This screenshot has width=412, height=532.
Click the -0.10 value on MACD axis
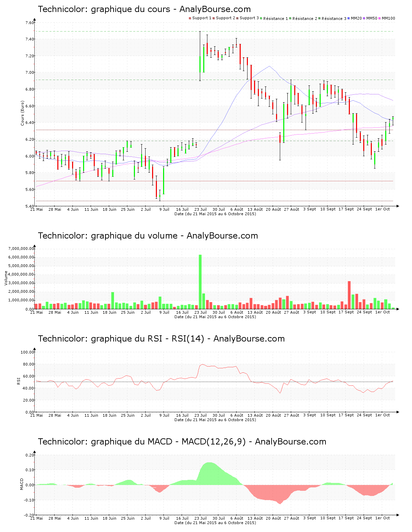29,500
